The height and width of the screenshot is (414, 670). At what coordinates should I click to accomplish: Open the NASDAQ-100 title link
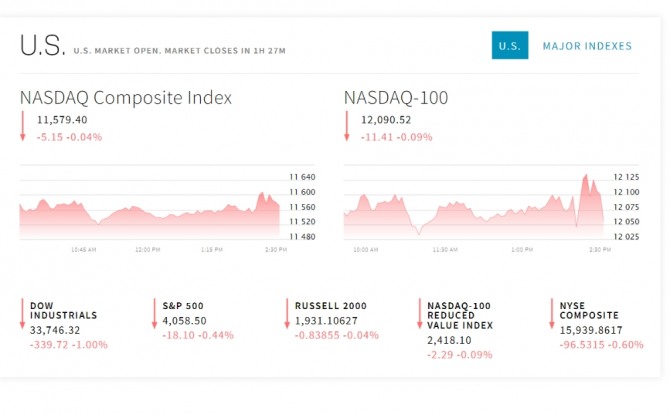pos(396,98)
